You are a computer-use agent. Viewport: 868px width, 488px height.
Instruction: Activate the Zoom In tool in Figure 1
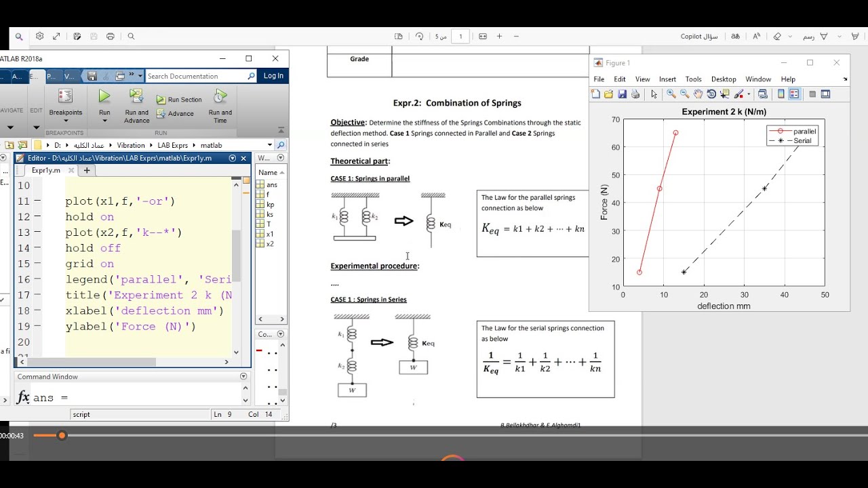click(x=671, y=94)
